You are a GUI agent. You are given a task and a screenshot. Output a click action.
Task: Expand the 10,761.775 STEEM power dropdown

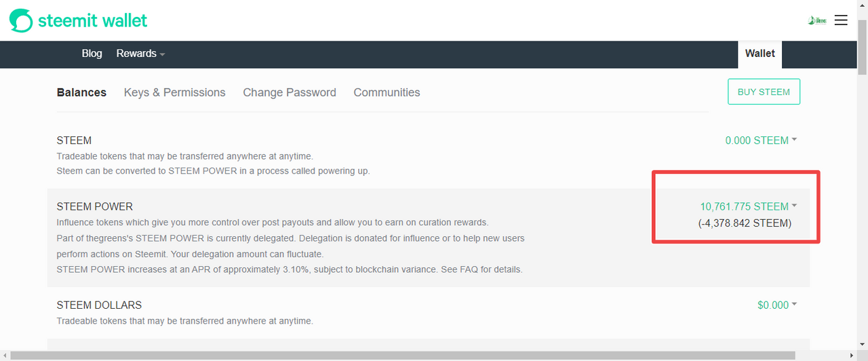coord(749,206)
